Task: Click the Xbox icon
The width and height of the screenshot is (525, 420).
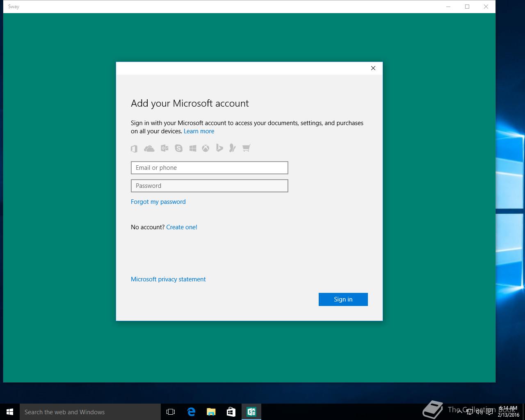Action: click(x=205, y=148)
